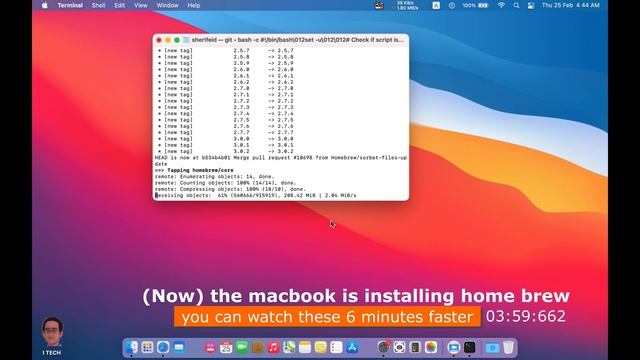This screenshot has width=640, height=360.
Task: Click the new tag 3.0.2 row
Action: coord(225,151)
